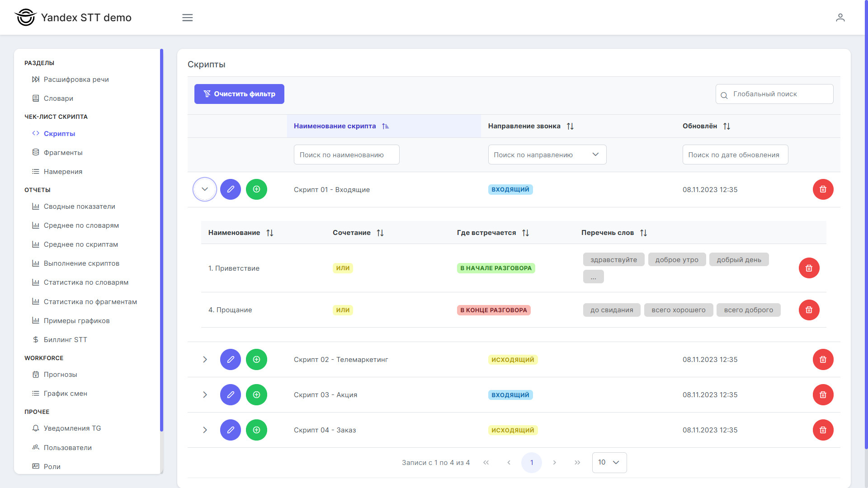Viewport: 868px width, 488px height.
Task: Expand the Скрипт 03 - Акция row
Action: pyautogui.click(x=205, y=395)
